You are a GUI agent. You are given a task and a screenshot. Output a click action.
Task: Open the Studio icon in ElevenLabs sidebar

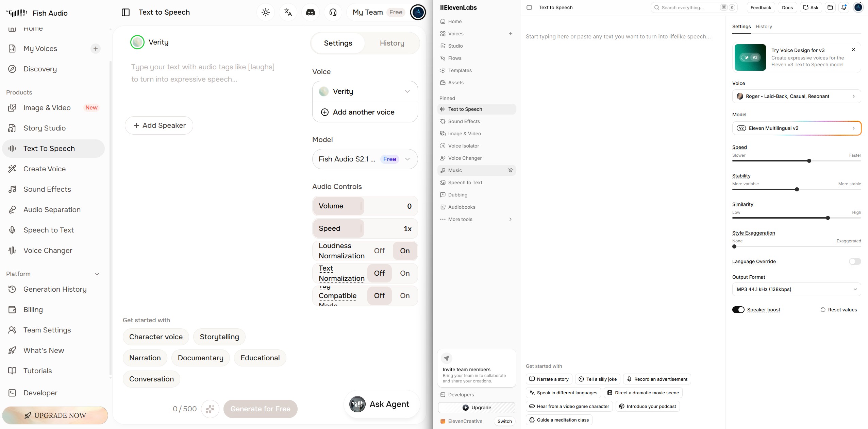pyautogui.click(x=443, y=46)
